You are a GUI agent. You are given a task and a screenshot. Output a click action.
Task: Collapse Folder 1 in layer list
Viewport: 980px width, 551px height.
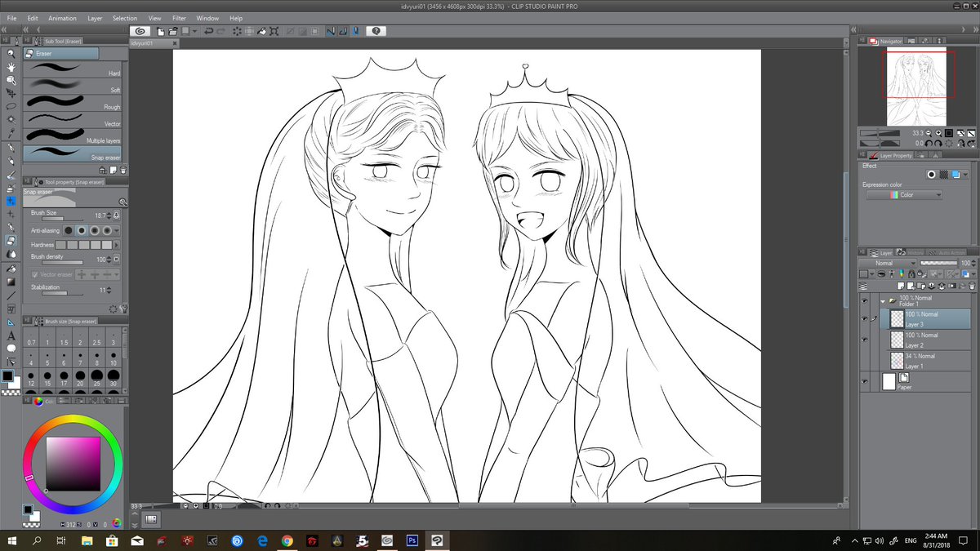click(x=881, y=300)
